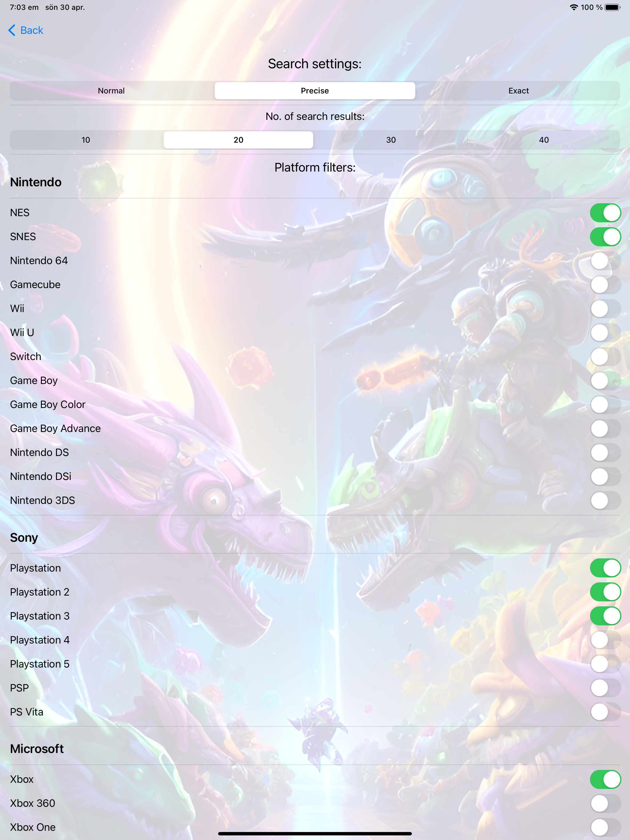Tap the clock time in status bar

pyautogui.click(x=24, y=7)
